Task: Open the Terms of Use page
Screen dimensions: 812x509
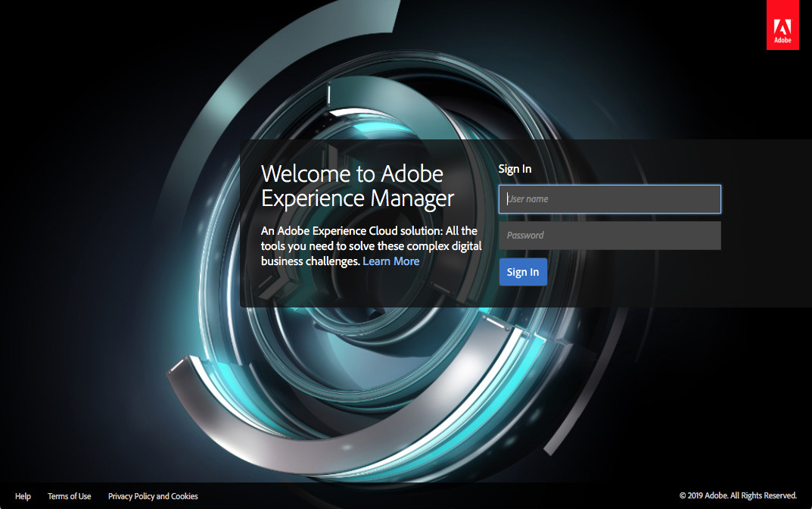Action: pos(69,496)
